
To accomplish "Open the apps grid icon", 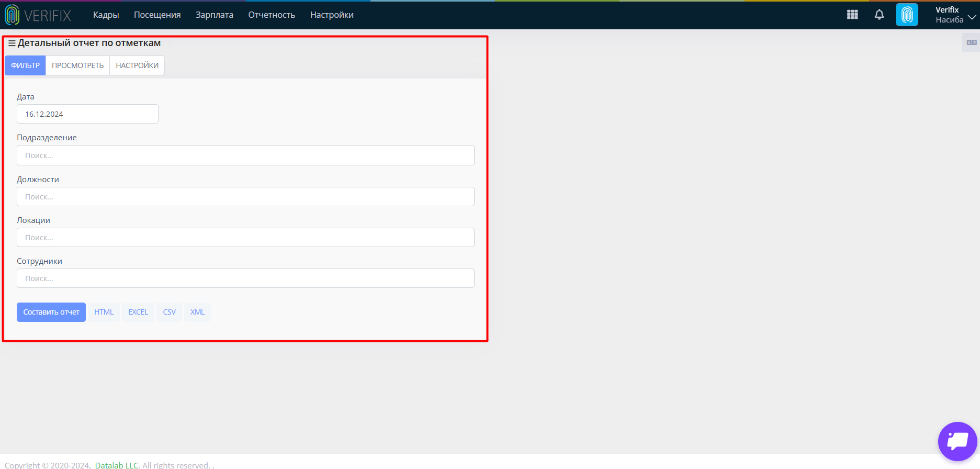I will click(852, 15).
